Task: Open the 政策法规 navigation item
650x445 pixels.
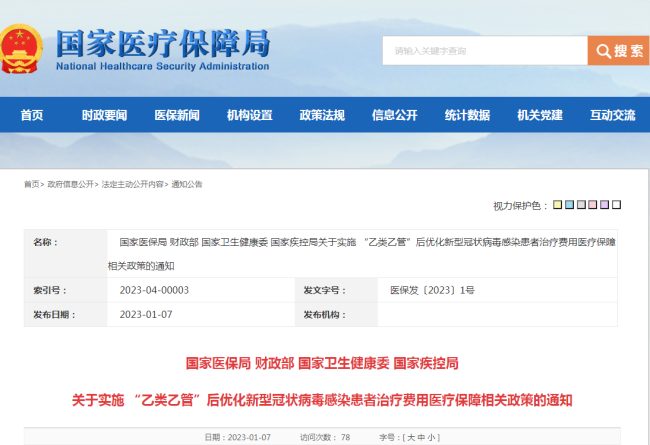Action: tap(322, 115)
